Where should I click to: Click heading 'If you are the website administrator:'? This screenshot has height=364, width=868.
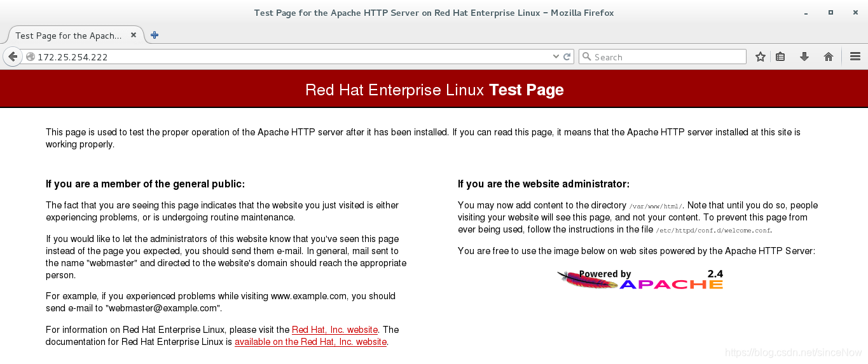coord(544,184)
